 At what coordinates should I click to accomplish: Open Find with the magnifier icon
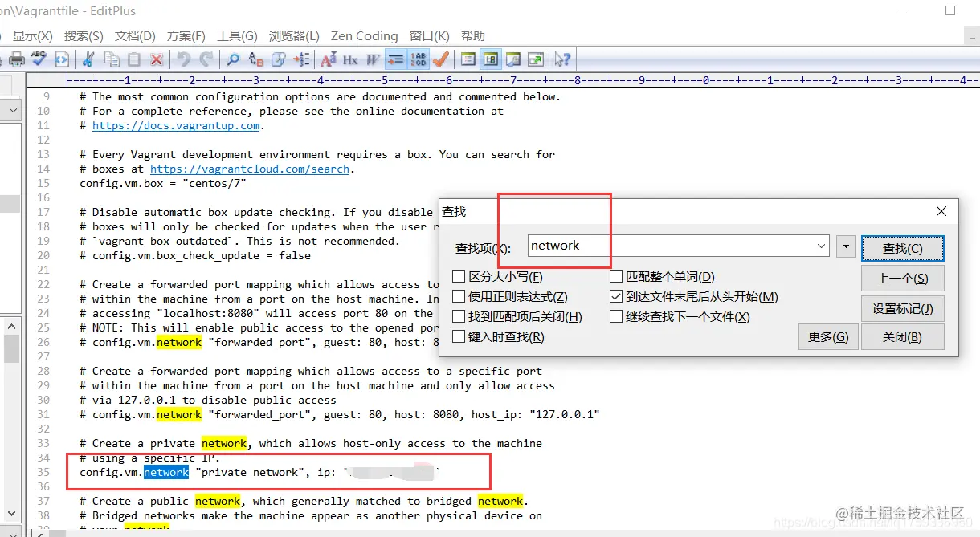point(233,59)
